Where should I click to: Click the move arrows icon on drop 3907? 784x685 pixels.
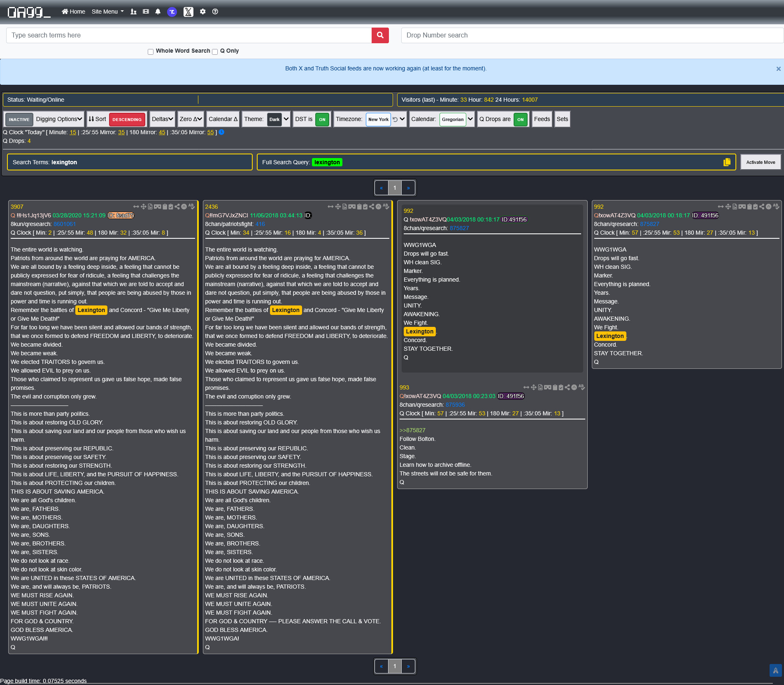click(144, 207)
